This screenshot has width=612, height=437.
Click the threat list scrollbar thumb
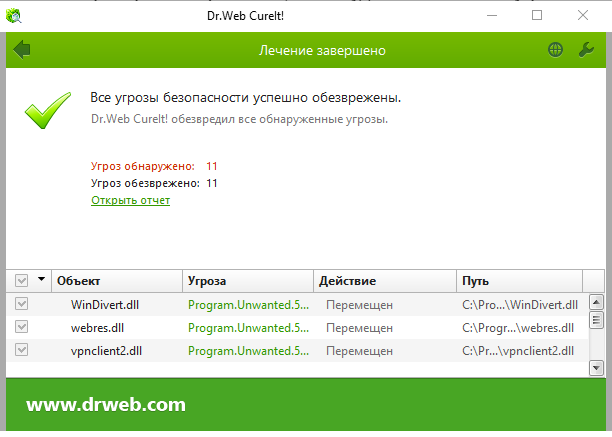click(596, 320)
